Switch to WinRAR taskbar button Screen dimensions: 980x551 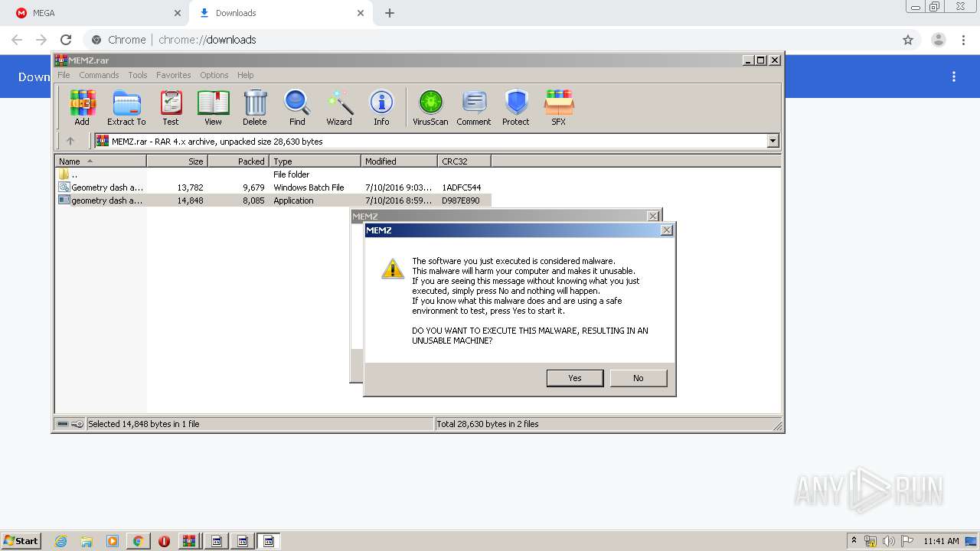188,541
